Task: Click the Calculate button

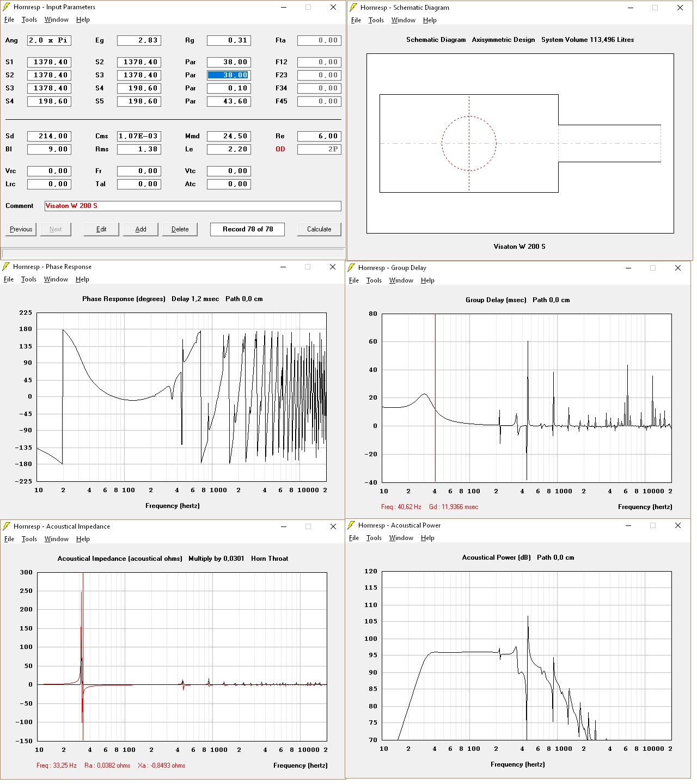Action: tap(319, 229)
